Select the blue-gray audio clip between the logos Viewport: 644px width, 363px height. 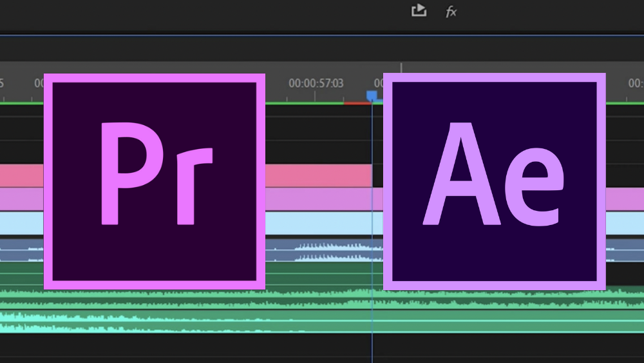tap(323, 250)
